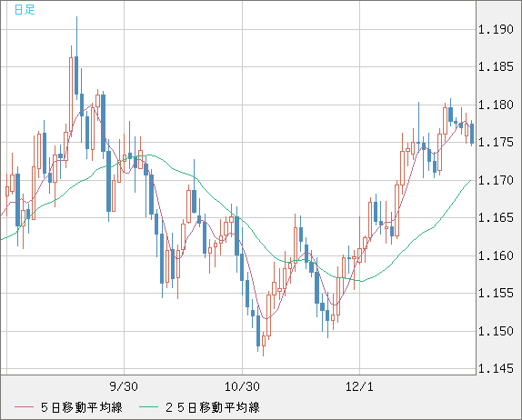Click the 1.145 price axis label
522x420 pixels.
[x=496, y=368]
